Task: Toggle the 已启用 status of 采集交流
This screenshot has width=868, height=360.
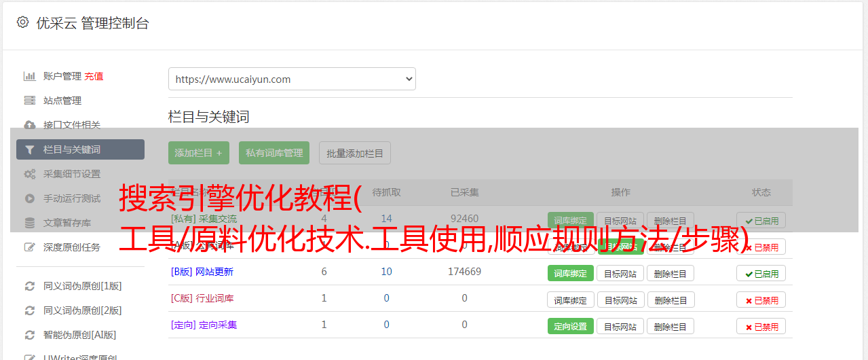Action: [x=761, y=220]
